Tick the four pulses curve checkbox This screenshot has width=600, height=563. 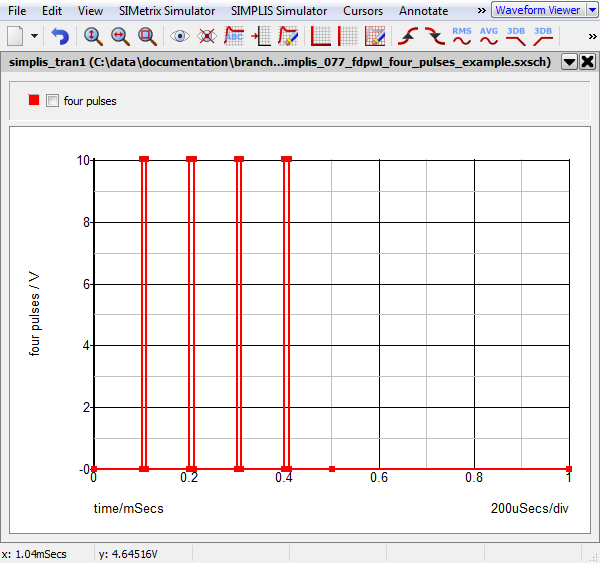tap(53, 101)
